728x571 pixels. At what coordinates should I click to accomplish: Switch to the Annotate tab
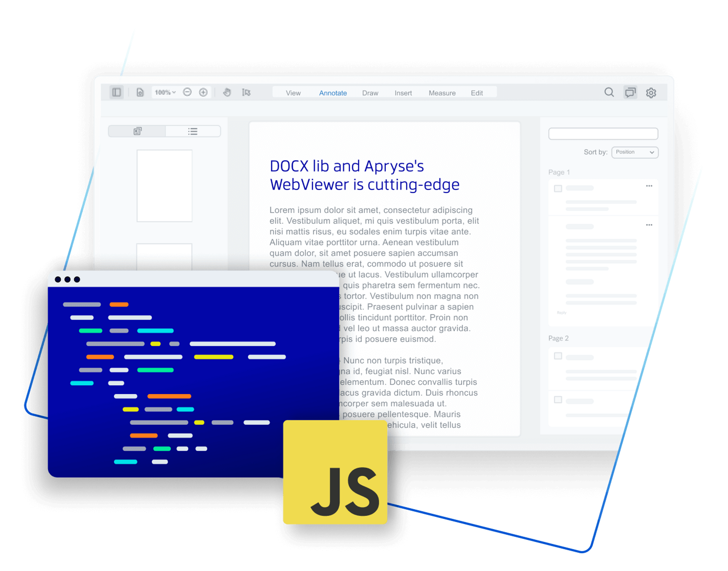(333, 93)
